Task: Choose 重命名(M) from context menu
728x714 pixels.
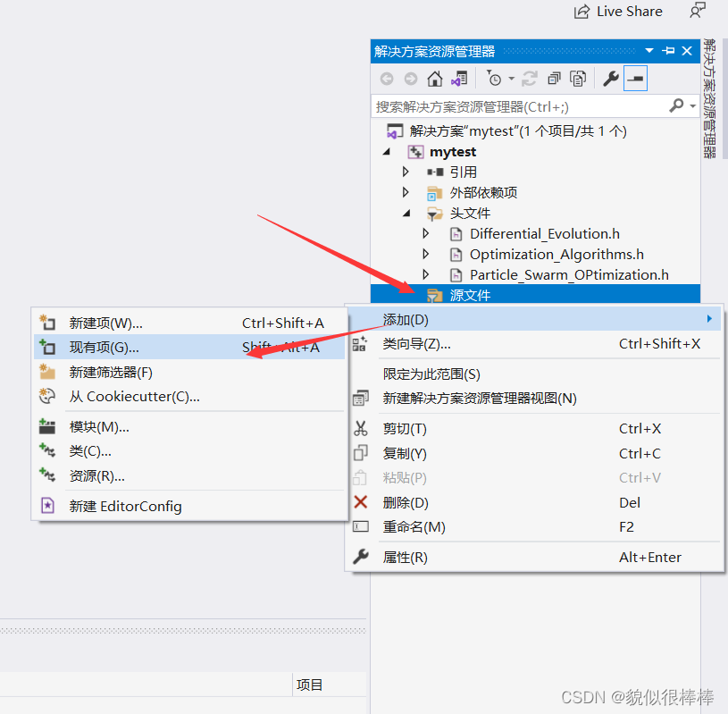Action: 534,527
